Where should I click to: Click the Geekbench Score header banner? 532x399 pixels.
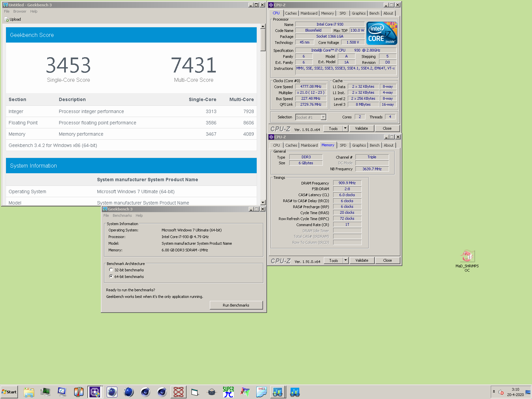(x=131, y=35)
